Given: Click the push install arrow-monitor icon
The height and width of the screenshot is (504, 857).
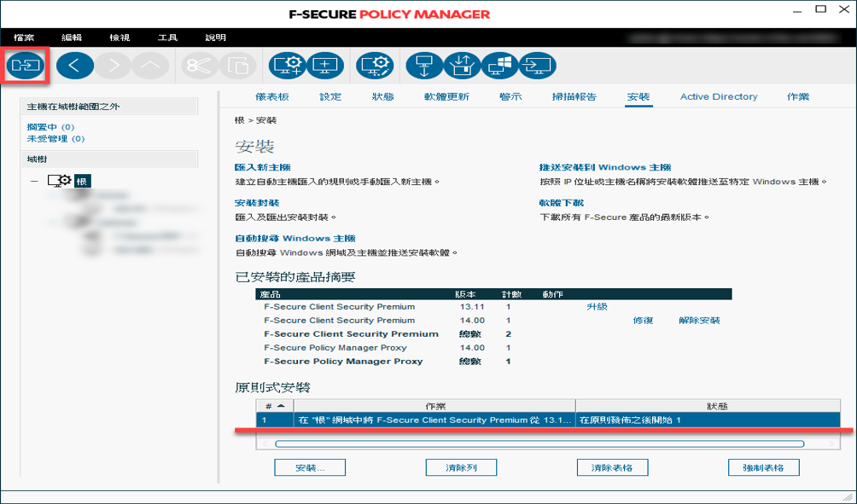Looking at the screenshot, I should click(538, 66).
